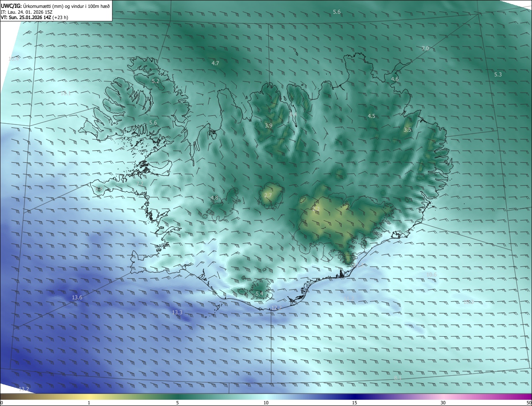Click the 3.9 value label
Image resolution: width=532 pixels, height=406 pixels.
[x=268, y=125]
